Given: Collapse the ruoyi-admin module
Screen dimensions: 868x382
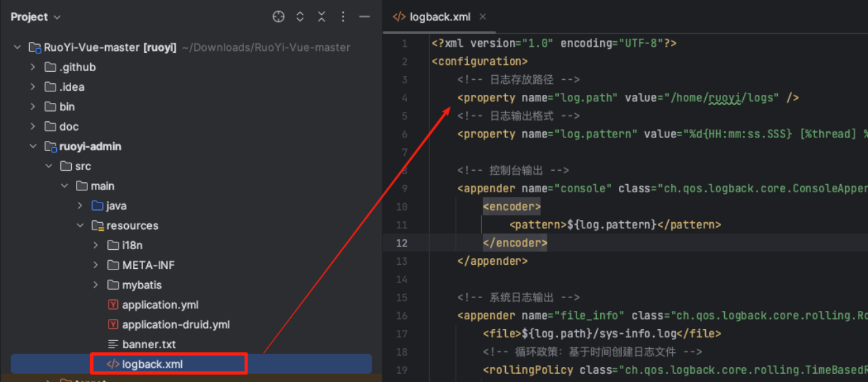Looking at the screenshot, I should 33,146.
